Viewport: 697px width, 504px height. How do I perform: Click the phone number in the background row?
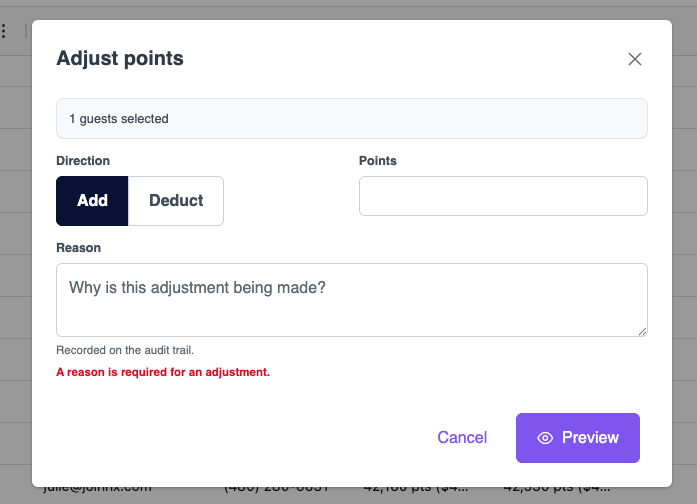click(276, 489)
